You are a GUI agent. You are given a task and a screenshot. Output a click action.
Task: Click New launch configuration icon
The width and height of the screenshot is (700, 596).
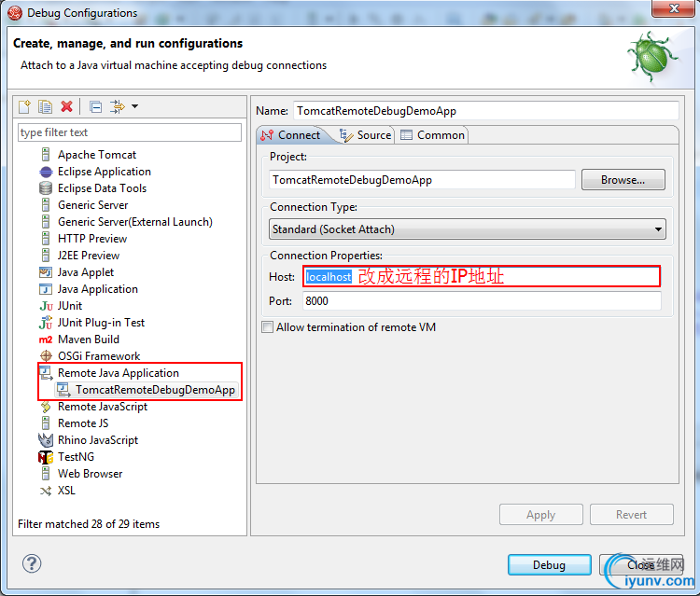tap(25, 106)
